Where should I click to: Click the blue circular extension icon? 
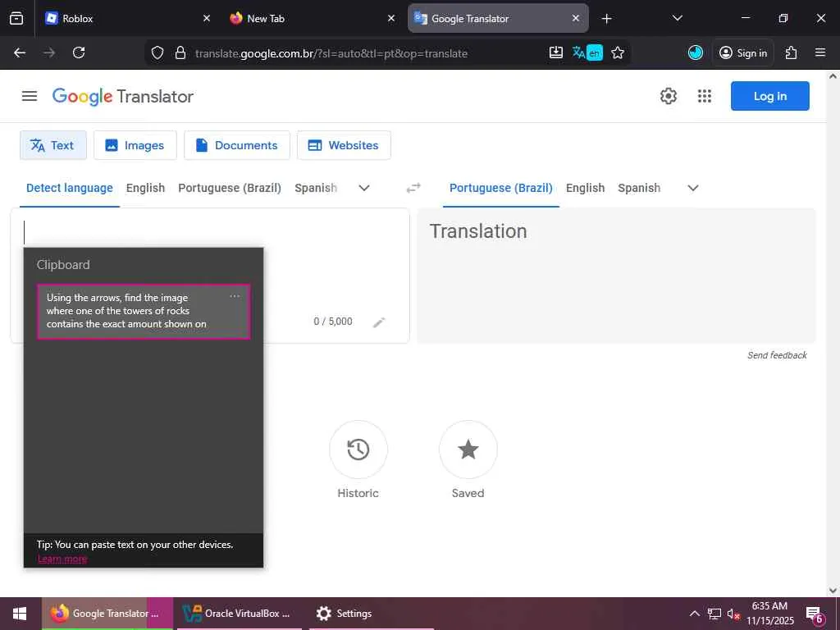696,52
